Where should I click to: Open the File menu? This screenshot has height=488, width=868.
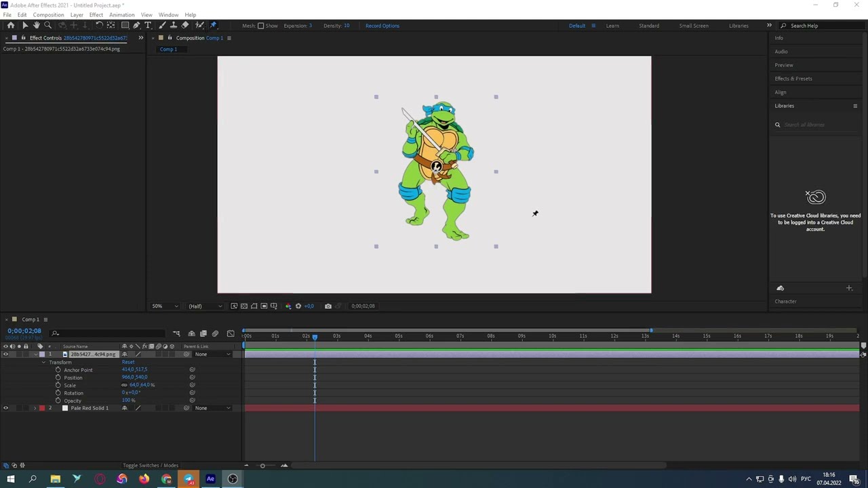coord(7,15)
